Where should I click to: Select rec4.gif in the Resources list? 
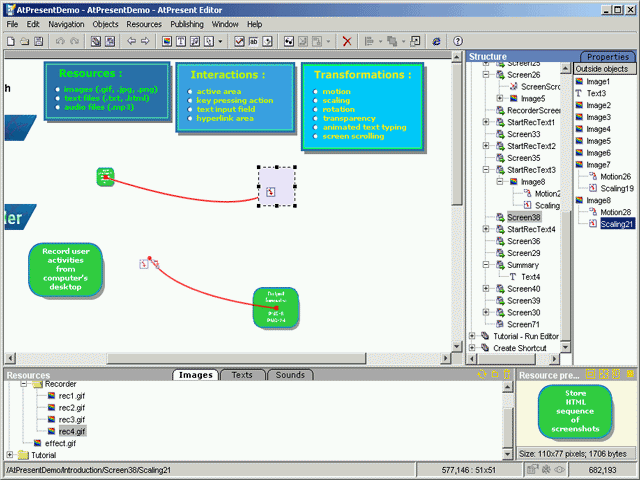(x=72, y=431)
